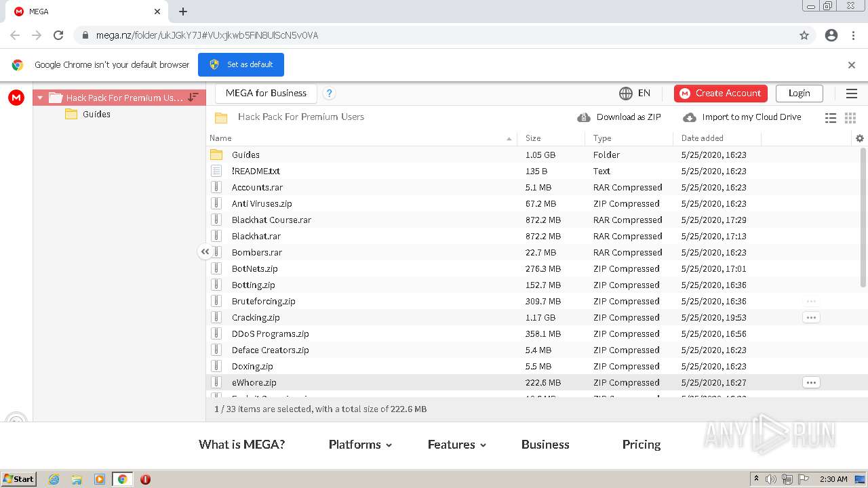Image resolution: width=868 pixels, height=488 pixels.
Task: Sort files by Type column
Action: pos(629,138)
